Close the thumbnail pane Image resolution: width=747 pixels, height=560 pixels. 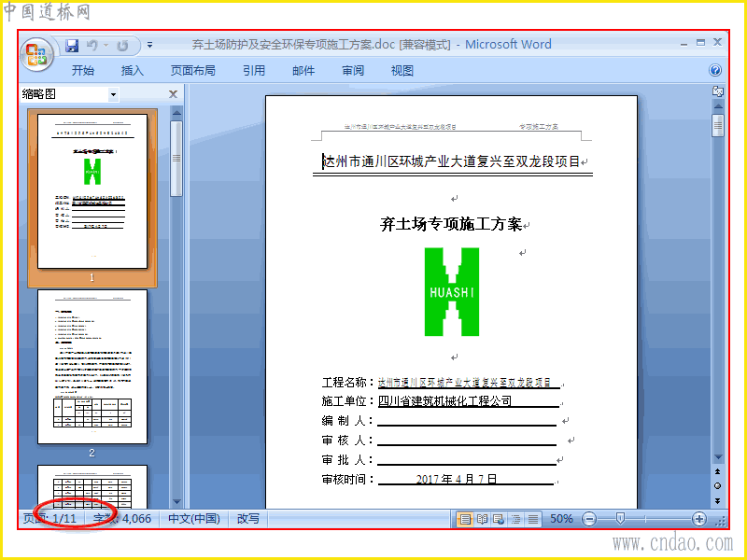coord(173,94)
